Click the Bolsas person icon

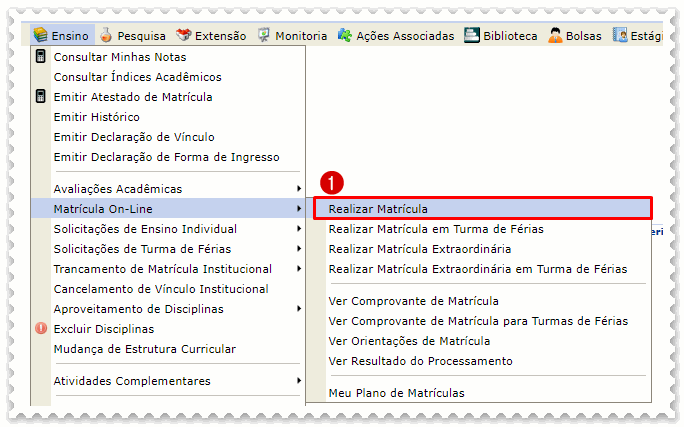tap(555, 35)
